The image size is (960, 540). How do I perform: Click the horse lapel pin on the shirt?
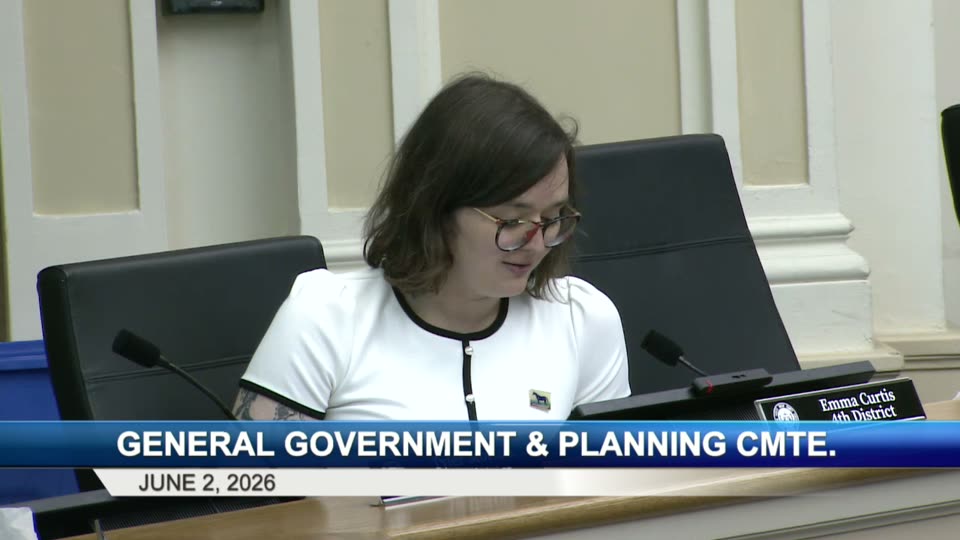540,400
